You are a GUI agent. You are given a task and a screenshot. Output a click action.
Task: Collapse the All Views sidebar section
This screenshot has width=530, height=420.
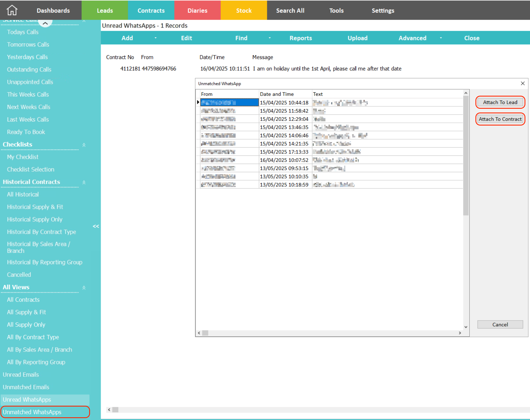[84, 288]
